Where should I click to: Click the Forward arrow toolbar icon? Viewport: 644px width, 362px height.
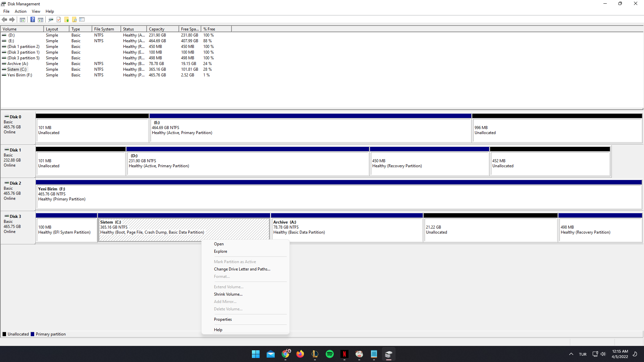coord(12,19)
